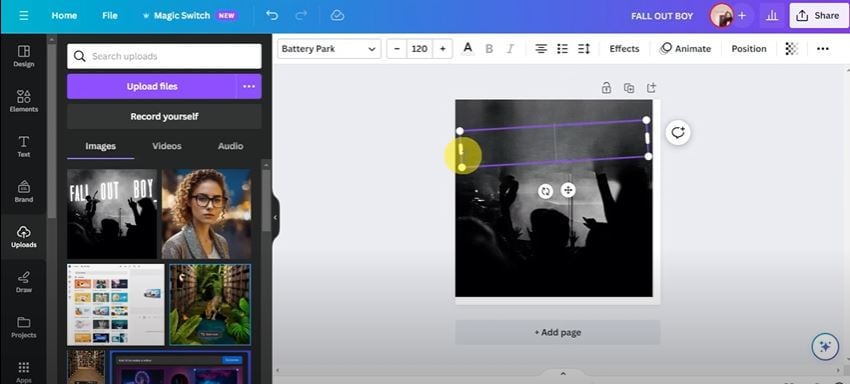Click the undo arrow icon
This screenshot has width=850, height=384.
click(x=272, y=16)
